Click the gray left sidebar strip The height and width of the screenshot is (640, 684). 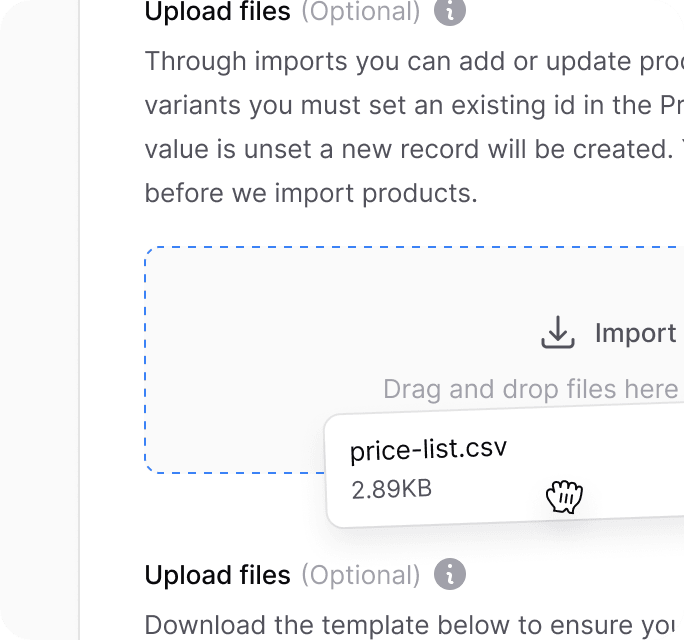pyautogui.click(x=39, y=320)
